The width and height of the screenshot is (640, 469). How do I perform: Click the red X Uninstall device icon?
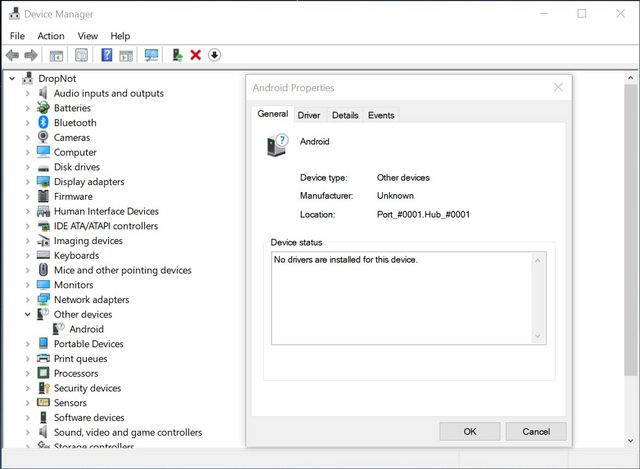click(196, 55)
